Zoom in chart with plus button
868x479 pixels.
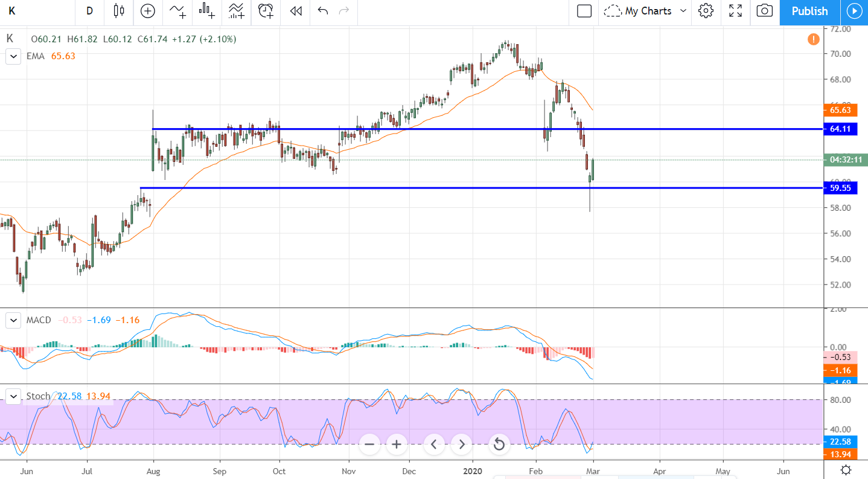tap(397, 445)
